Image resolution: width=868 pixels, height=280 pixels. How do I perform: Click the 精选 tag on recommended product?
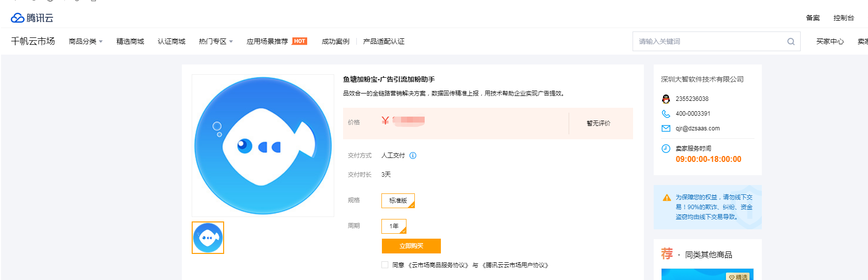[x=739, y=277]
